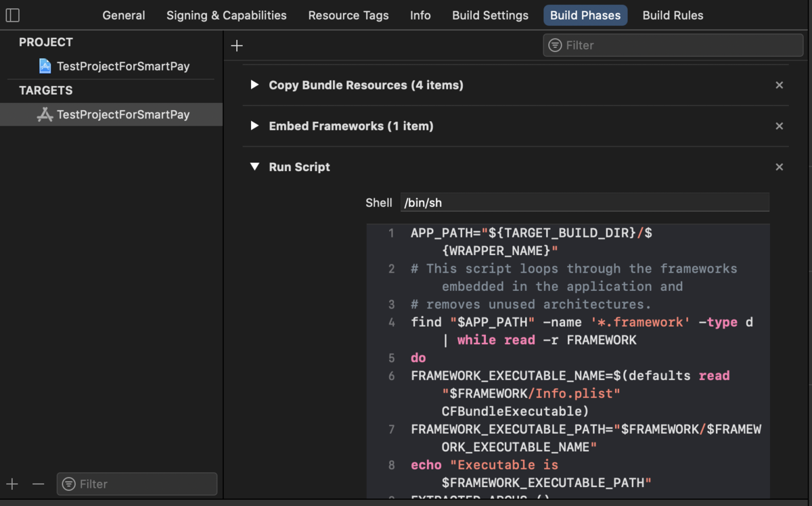The image size is (812, 506).
Task: Collapse the Run Script section
Action: pos(254,166)
